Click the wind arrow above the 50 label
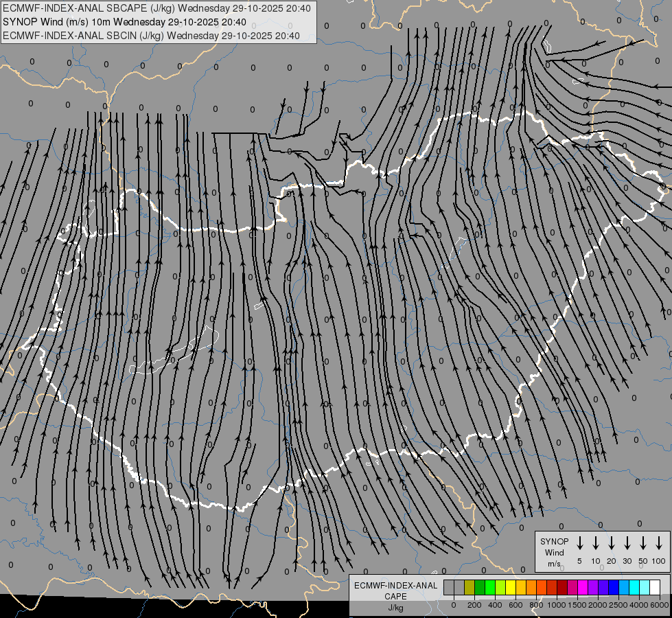This screenshot has width=672, height=618. coord(643,543)
